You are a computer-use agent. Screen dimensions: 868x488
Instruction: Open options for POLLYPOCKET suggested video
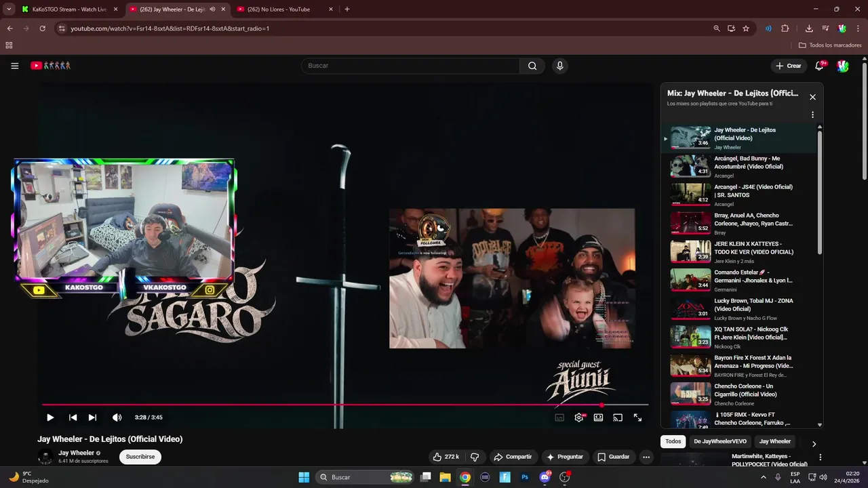click(820, 457)
